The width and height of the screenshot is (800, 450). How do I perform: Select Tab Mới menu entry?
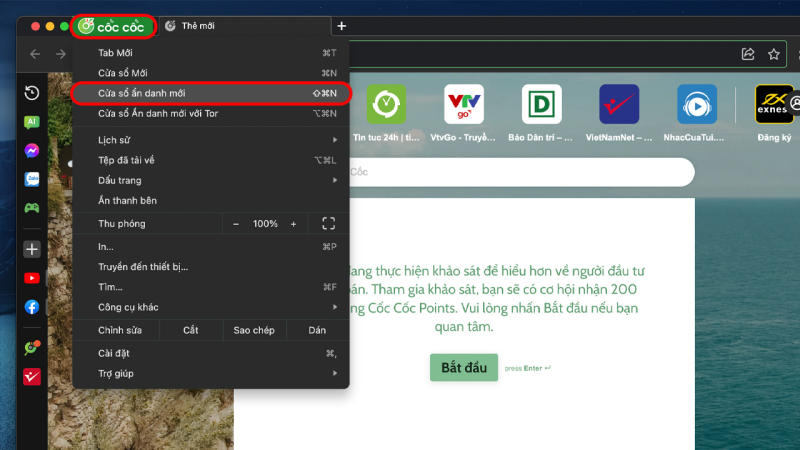pyautogui.click(x=211, y=53)
